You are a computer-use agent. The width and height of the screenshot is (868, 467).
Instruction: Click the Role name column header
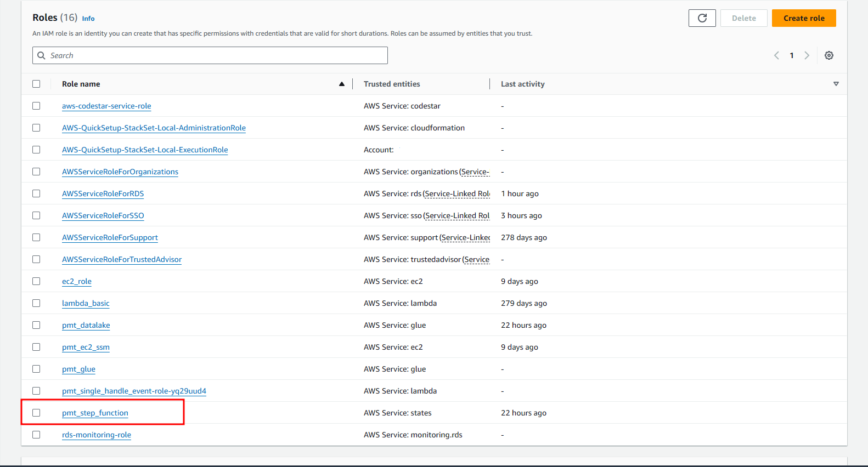pos(81,84)
